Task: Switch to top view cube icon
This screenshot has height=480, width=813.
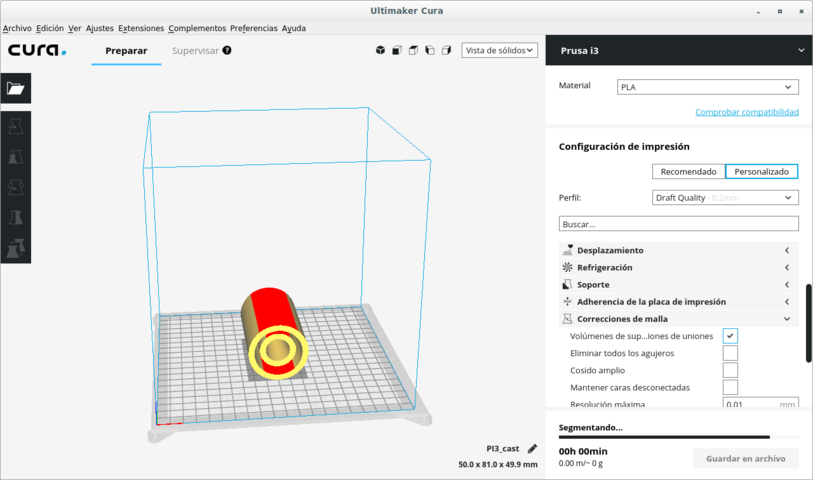Action: (x=413, y=50)
